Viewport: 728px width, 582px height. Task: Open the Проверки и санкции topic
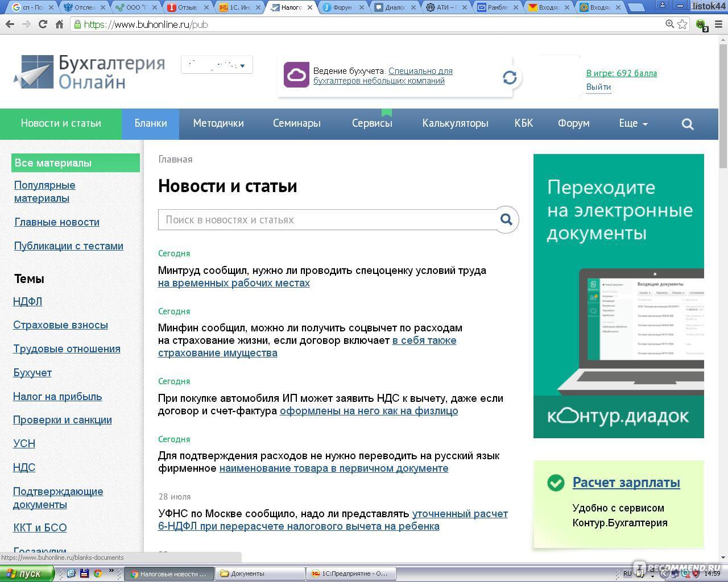pos(63,420)
